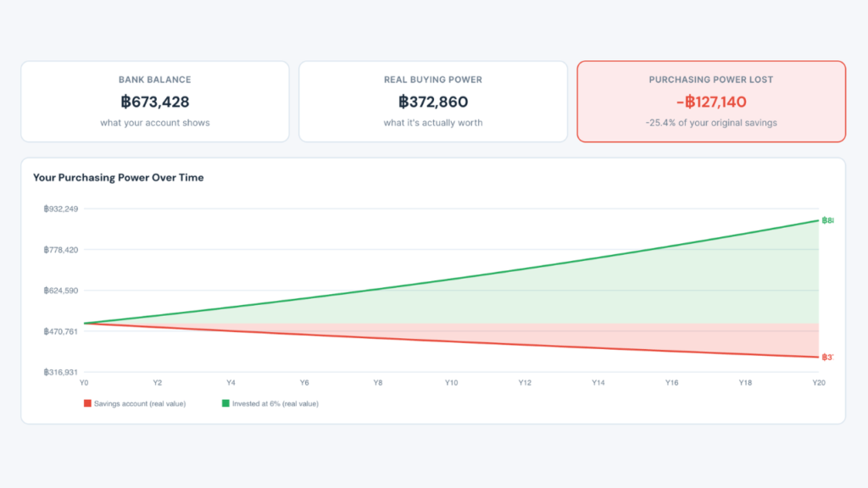Click the ฿624,590 y-axis label
Viewport: 868px width, 488px height.
coord(61,291)
